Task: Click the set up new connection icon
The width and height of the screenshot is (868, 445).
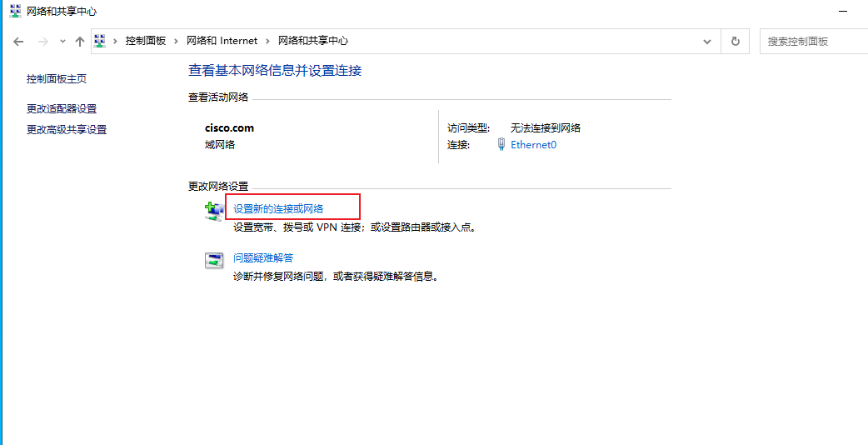Action: [213, 211]
